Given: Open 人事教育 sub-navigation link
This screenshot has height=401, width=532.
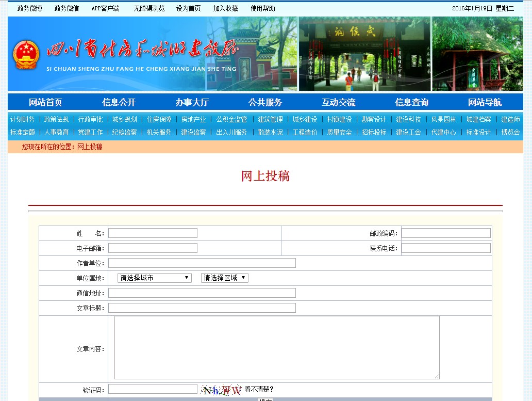Looking at the screenshot, I should (x=56, y=132).
